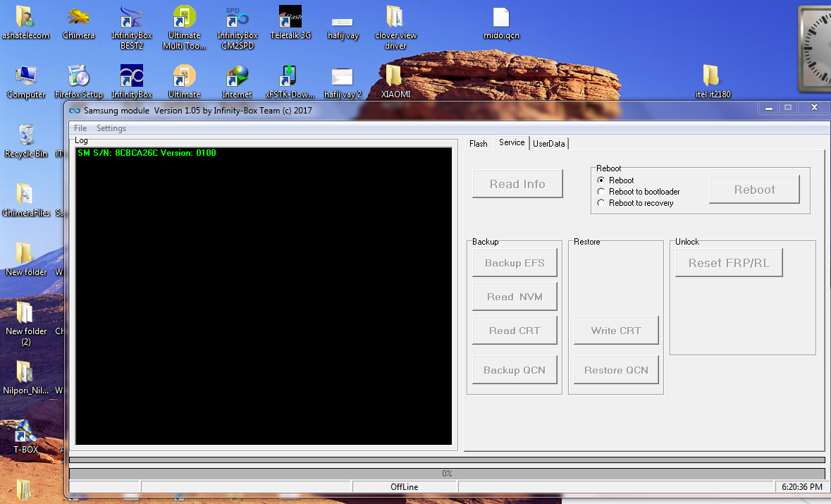The image size is (831, 504).
Task: Launch the T-BOX shortcut
Action: 25,437
